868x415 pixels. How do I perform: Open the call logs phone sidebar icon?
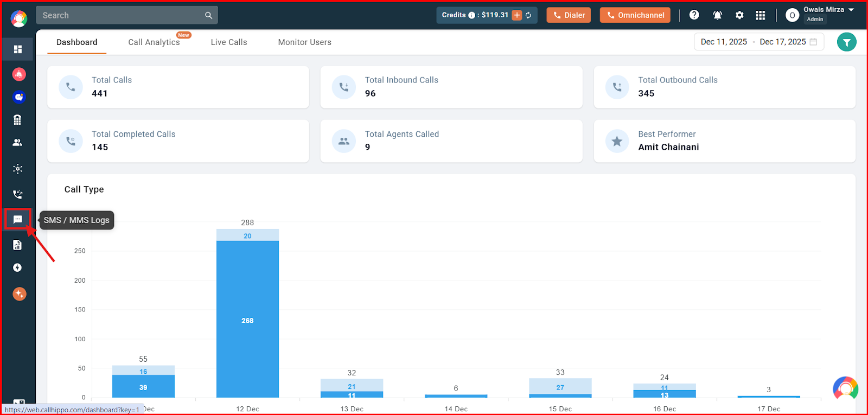tap(18, 194)
